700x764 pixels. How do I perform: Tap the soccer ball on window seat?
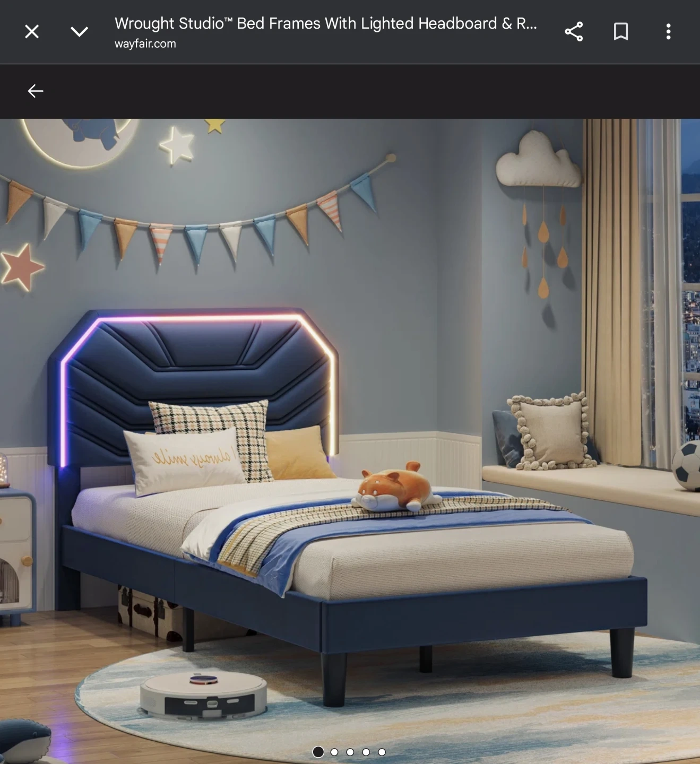686,465
